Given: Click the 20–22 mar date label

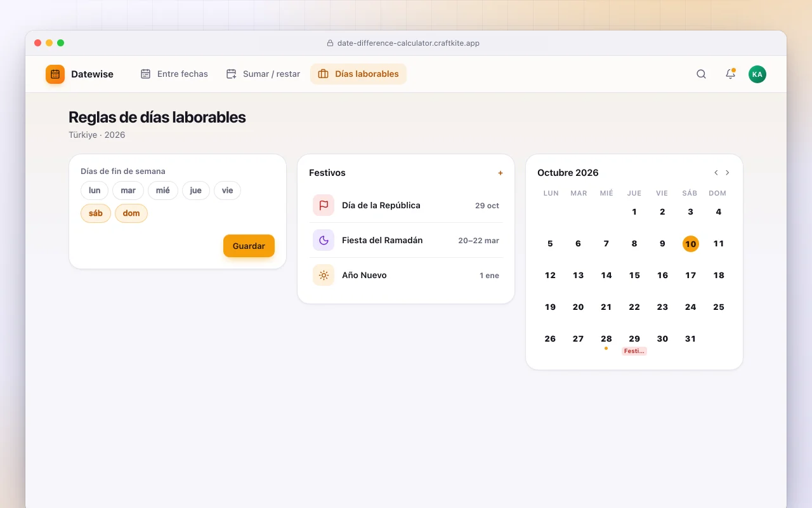Looking at the screenshot, I should (479, 241).
